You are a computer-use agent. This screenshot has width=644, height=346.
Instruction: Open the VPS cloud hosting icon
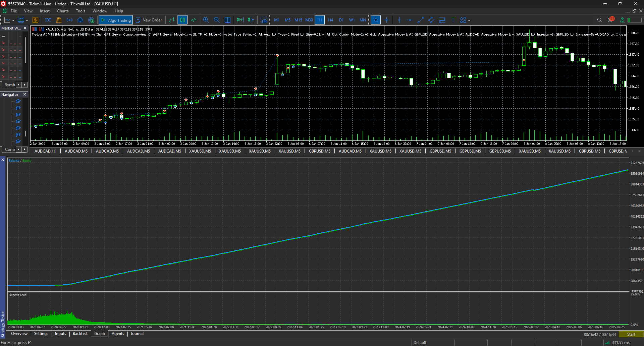(80, 20)
